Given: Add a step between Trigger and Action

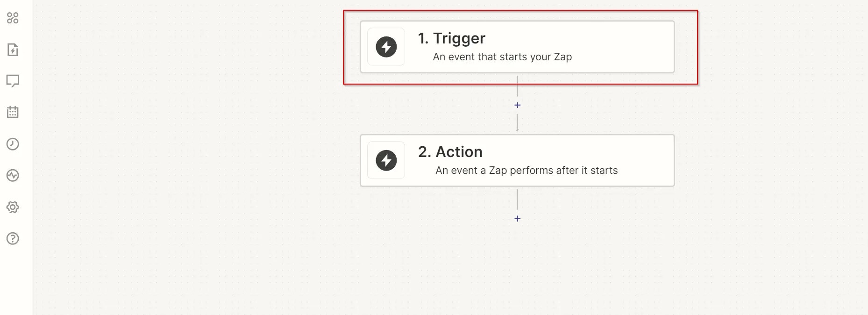Looking at the screenshot, I should [x=517, y=105].
